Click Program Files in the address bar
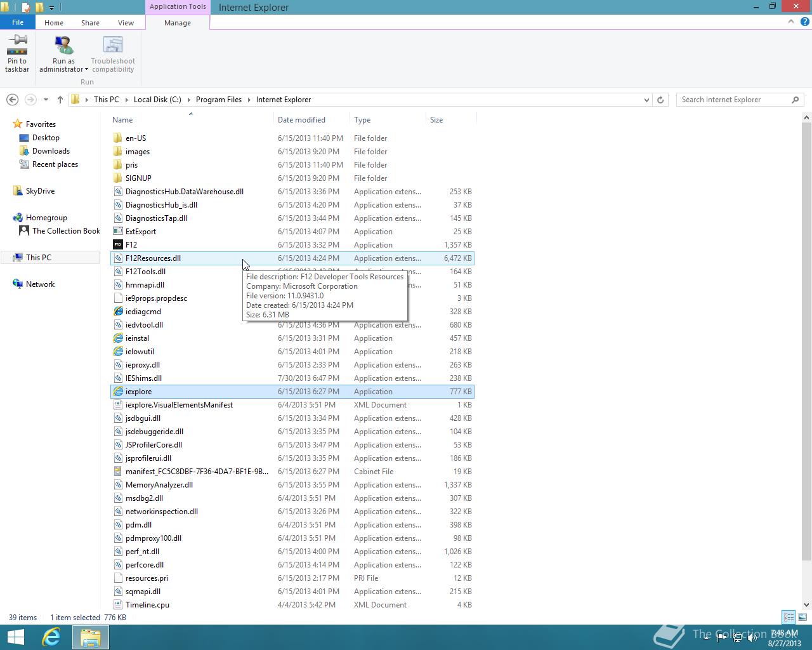 point(219,100)
